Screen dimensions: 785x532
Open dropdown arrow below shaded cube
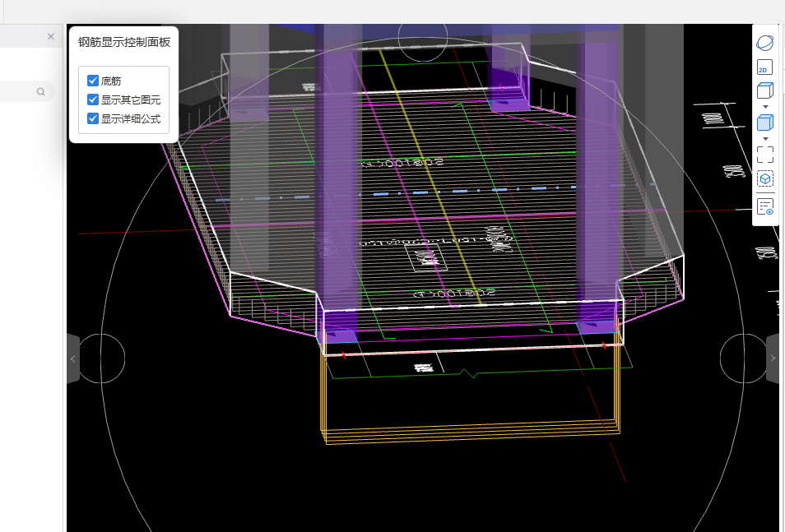[x=765, y=139]
